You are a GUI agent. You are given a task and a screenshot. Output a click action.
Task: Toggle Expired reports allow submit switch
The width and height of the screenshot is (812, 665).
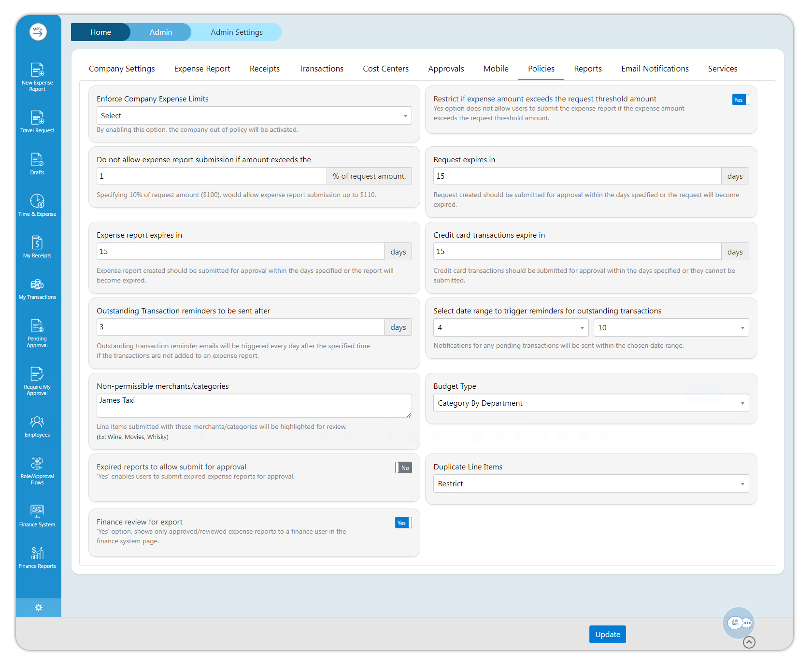point(403,467)
